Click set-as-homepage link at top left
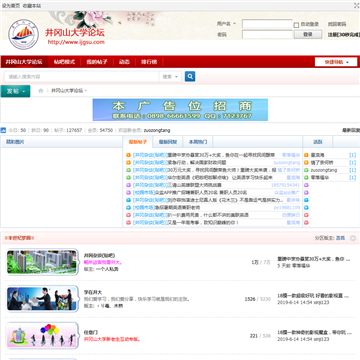The height and width of the screenshot is (360, 360). point(11,6)
